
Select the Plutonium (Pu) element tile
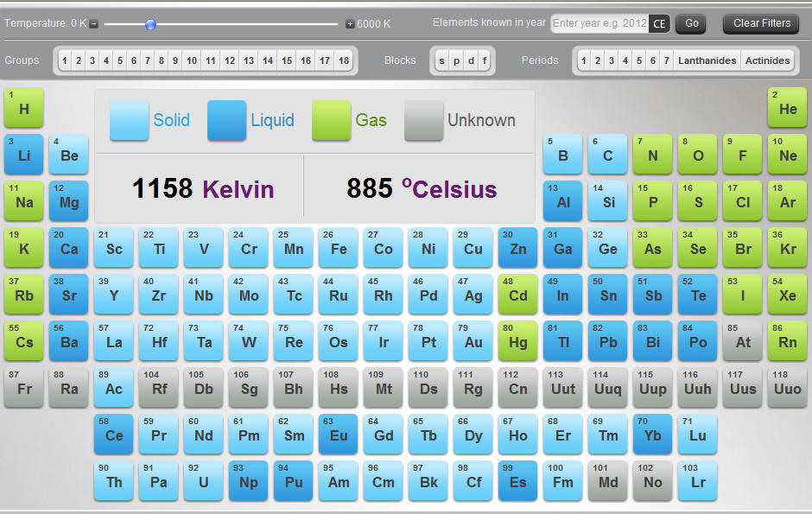pyautogui.click(x=293, y=480)
